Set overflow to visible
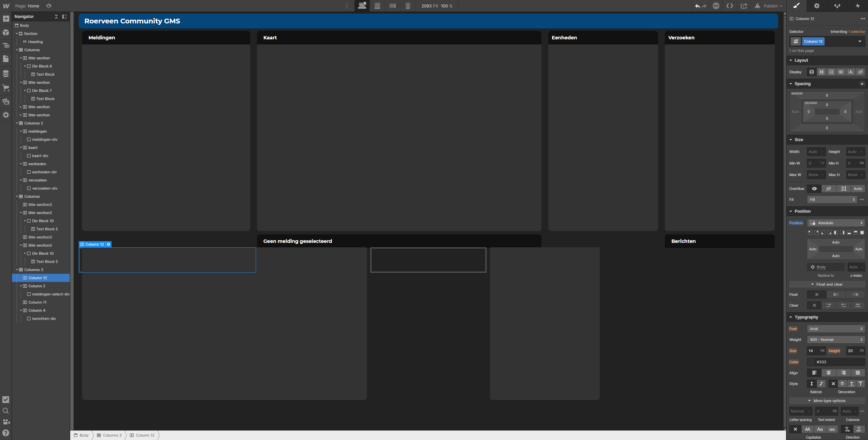 814,189
